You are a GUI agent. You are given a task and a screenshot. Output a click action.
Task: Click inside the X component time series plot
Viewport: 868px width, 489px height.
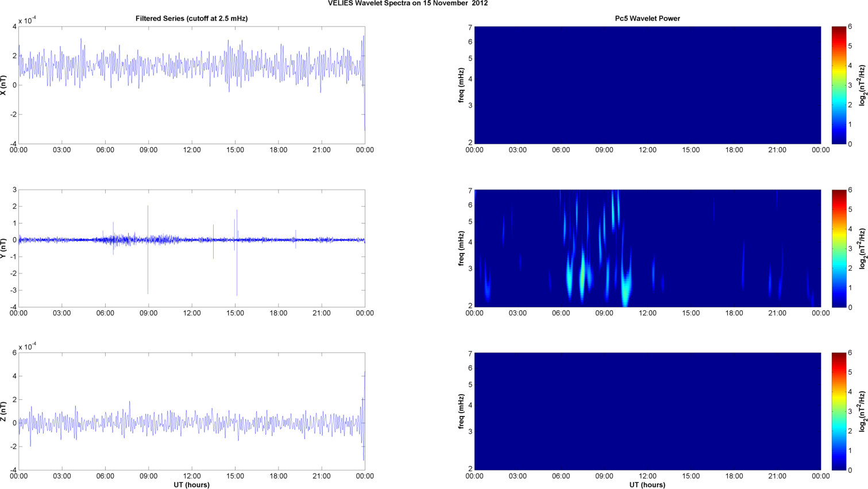click(191, 85)
